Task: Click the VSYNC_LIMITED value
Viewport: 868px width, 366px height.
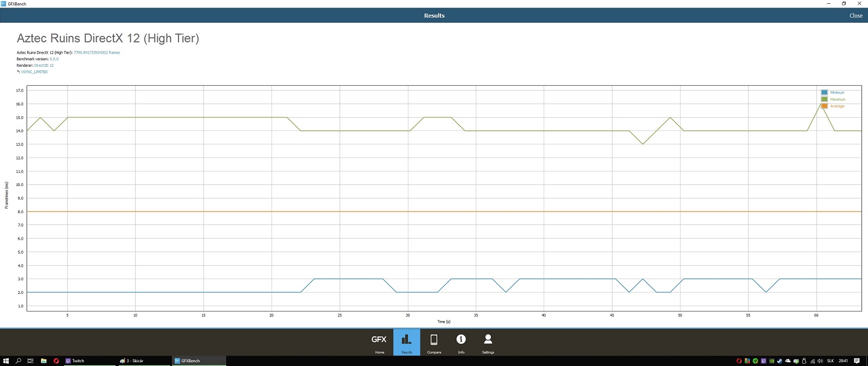Action: (x=34, y=72)
